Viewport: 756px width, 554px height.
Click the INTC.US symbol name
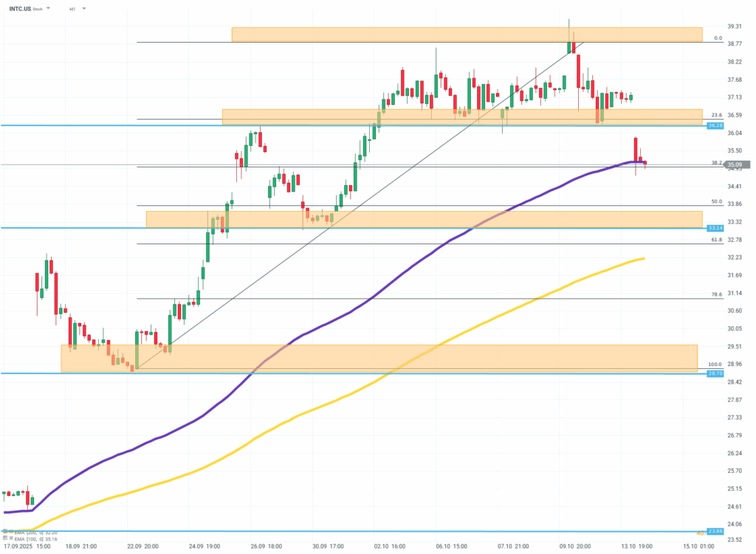click(19, 8)
